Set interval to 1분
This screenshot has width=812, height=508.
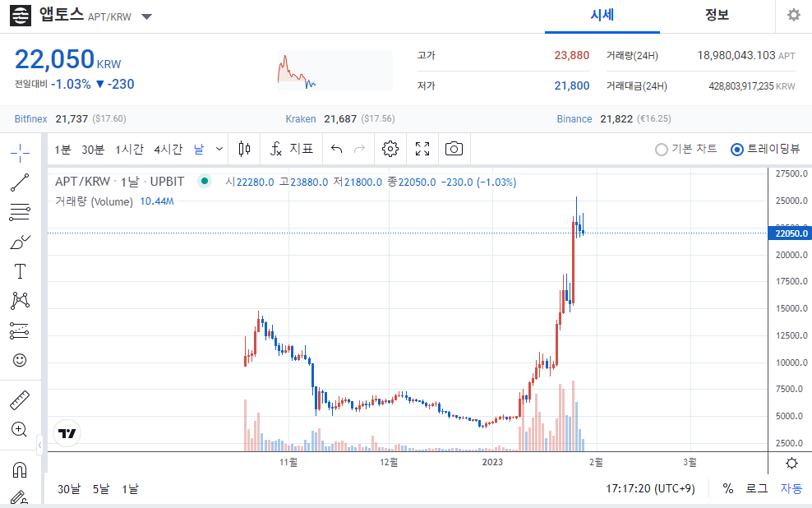62,150
